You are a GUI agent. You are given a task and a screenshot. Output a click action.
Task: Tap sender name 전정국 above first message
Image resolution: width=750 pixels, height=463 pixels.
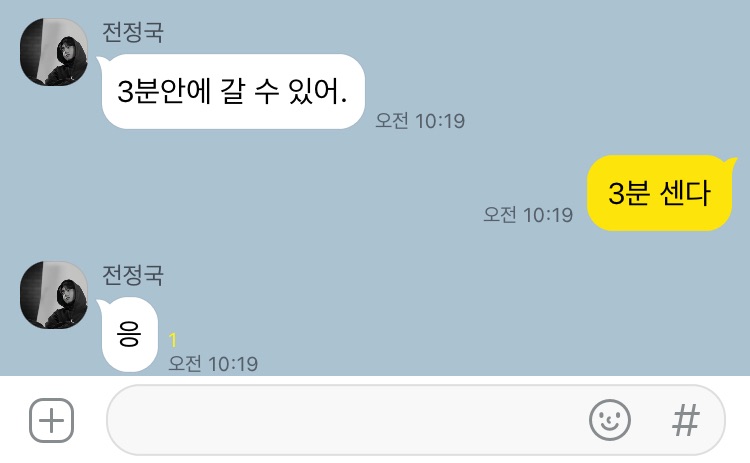(x=132, y=32)
